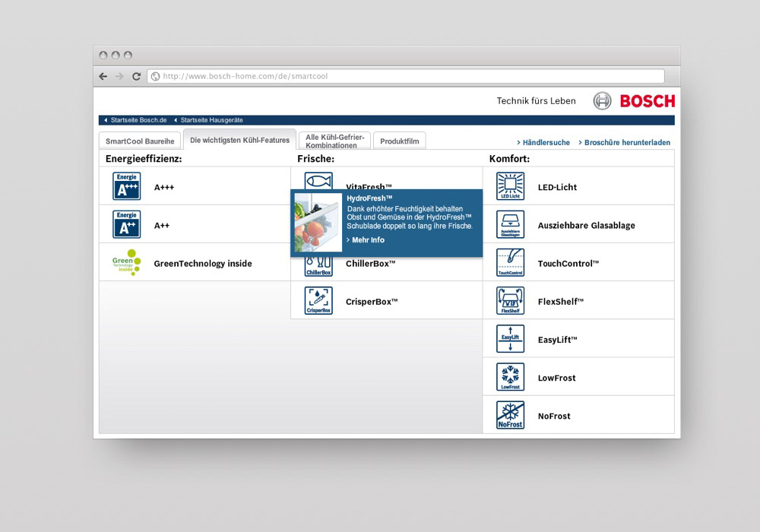Viewport: 760px width, 532px height.
Task: Click the browser forward arrow
Action: [120, 76]
